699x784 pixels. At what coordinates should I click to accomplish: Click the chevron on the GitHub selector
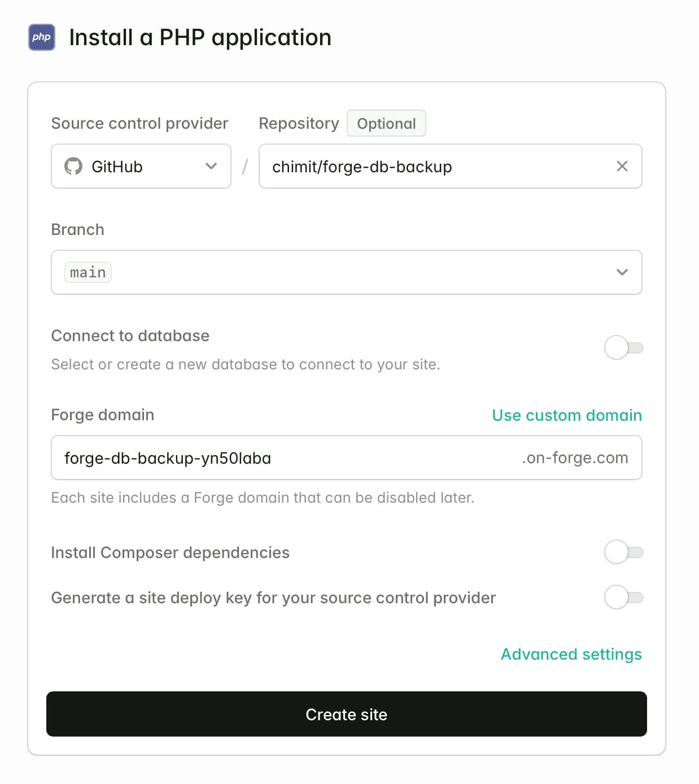(211, 166)
